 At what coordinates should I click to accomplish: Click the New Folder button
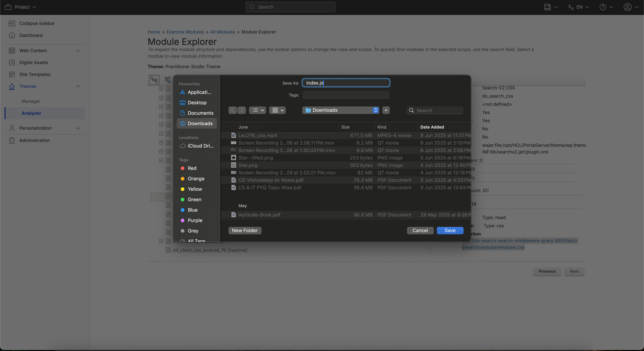coord(244,230)
